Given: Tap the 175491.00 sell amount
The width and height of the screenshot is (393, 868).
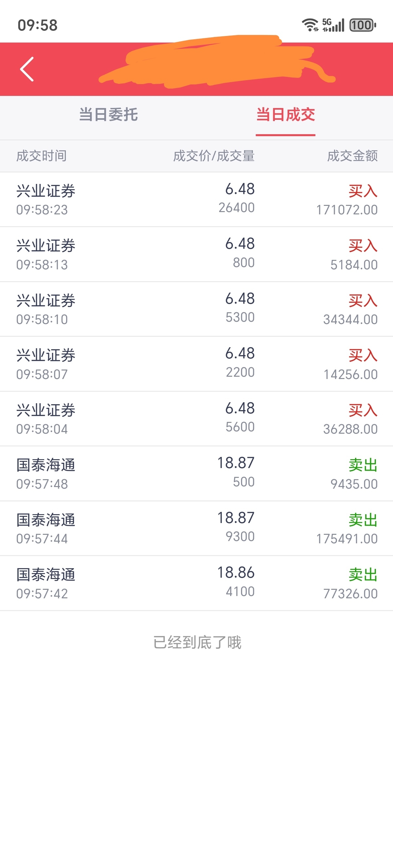Looking at the screenshot, I should pos(347,539).
